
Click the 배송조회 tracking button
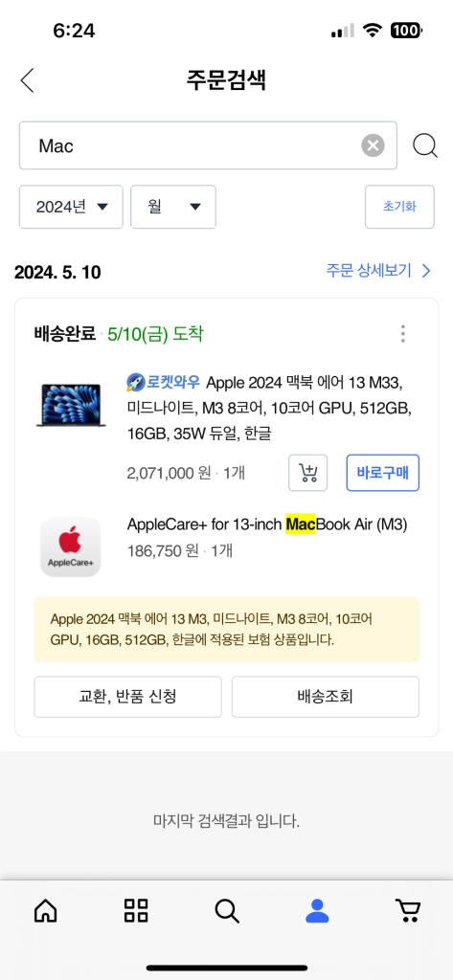326,697
